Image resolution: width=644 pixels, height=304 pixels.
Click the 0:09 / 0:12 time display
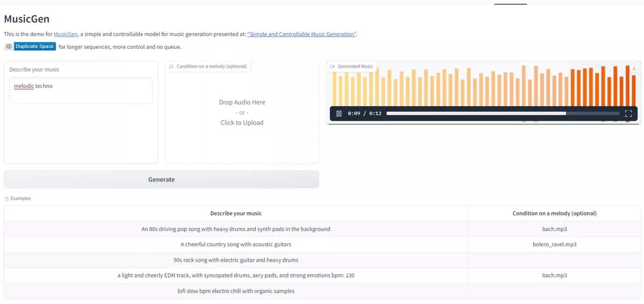pos(365,113)
